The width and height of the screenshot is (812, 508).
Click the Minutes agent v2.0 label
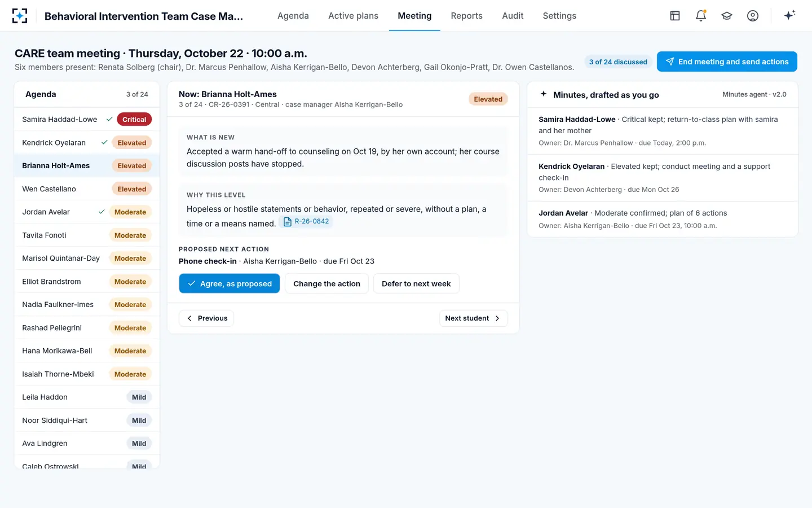click(x=754, y=94)
